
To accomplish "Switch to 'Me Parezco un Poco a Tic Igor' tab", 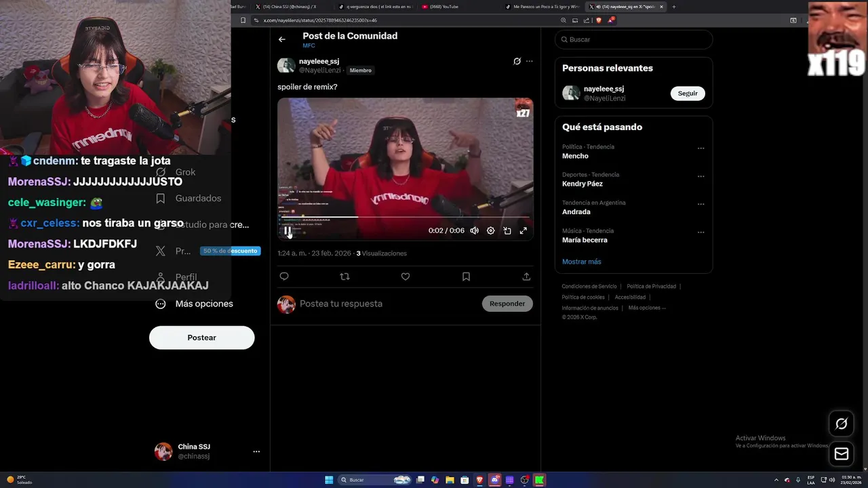I will [x=542, y=7].
